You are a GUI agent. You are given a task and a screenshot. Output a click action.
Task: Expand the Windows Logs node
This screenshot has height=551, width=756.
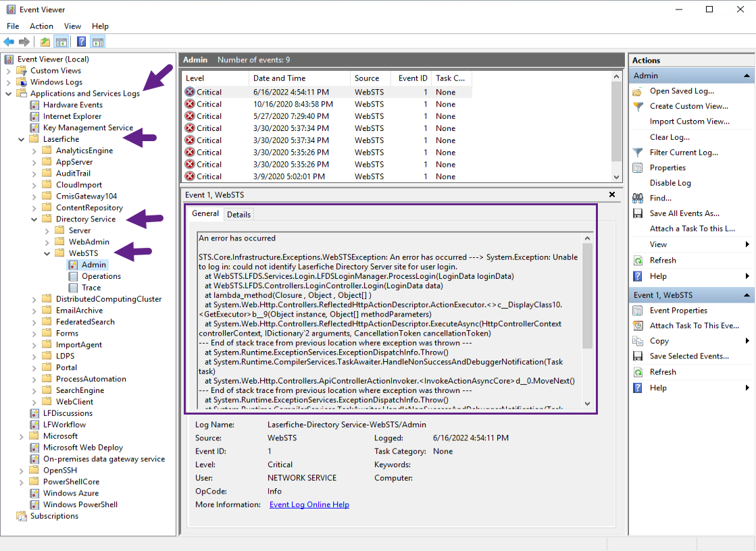tap(8, 82)
